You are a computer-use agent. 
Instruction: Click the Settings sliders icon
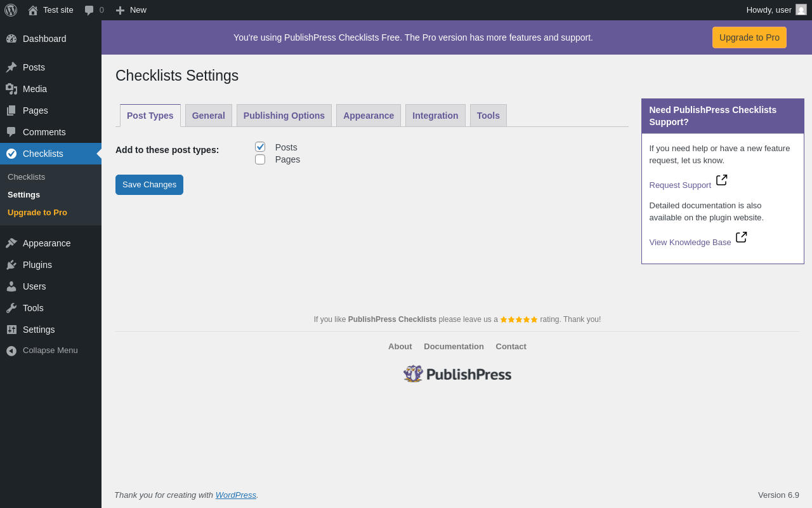coord(11,330)
